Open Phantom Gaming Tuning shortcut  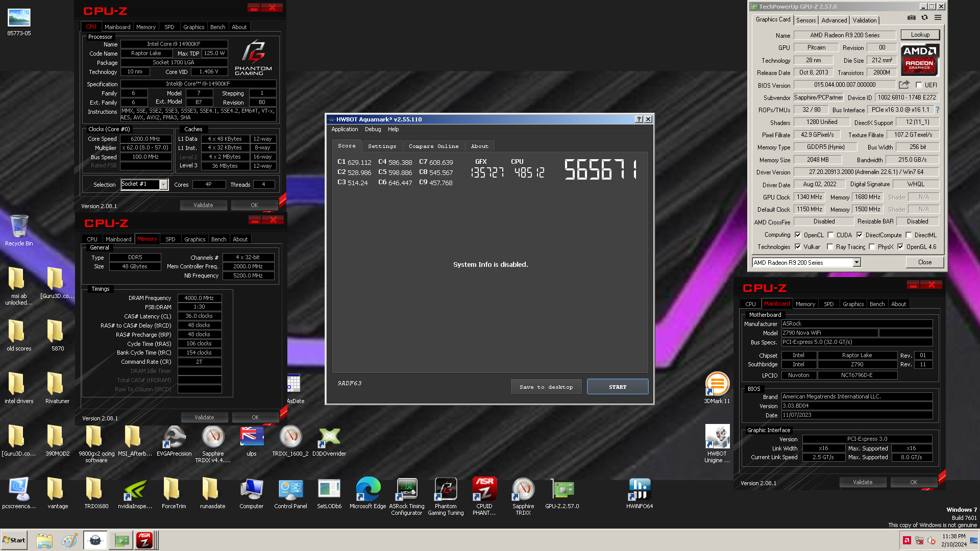click(446, 496)
